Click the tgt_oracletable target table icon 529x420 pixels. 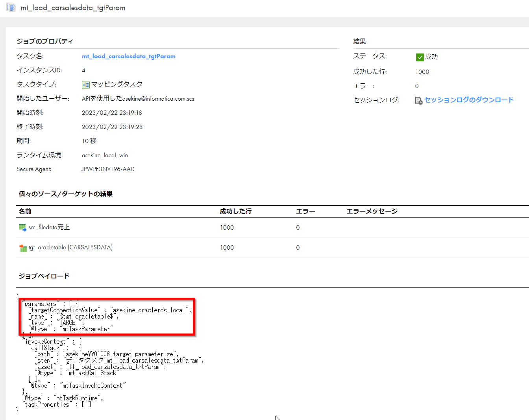tap(23, 248)
